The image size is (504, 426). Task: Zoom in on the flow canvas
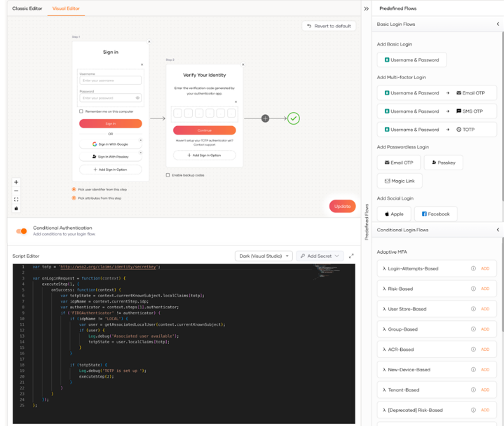[16, 182]
